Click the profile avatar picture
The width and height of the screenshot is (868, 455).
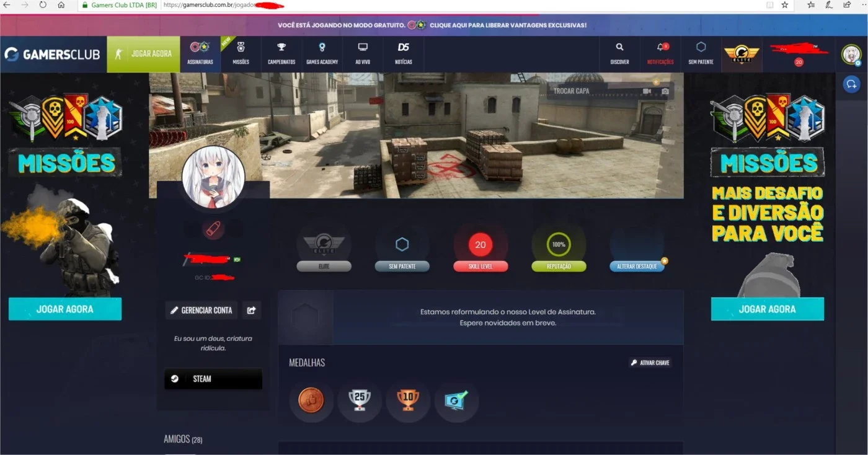coord(213,178)
